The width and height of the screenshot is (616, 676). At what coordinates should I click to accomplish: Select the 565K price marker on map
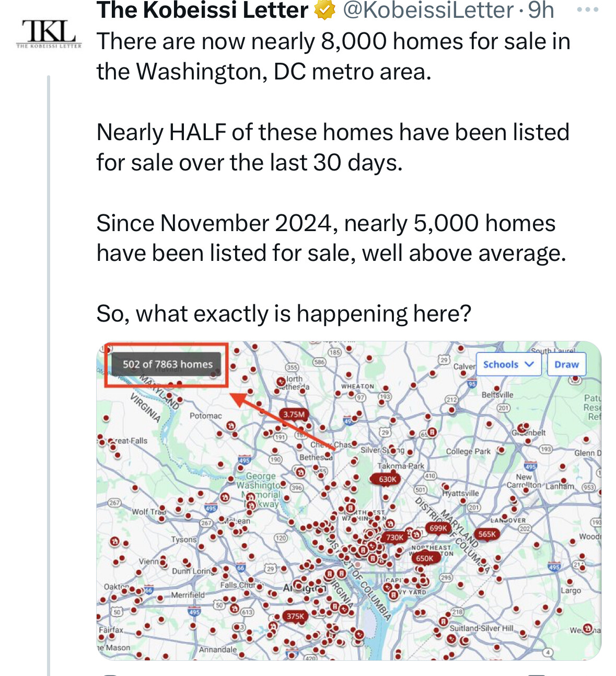486,534
